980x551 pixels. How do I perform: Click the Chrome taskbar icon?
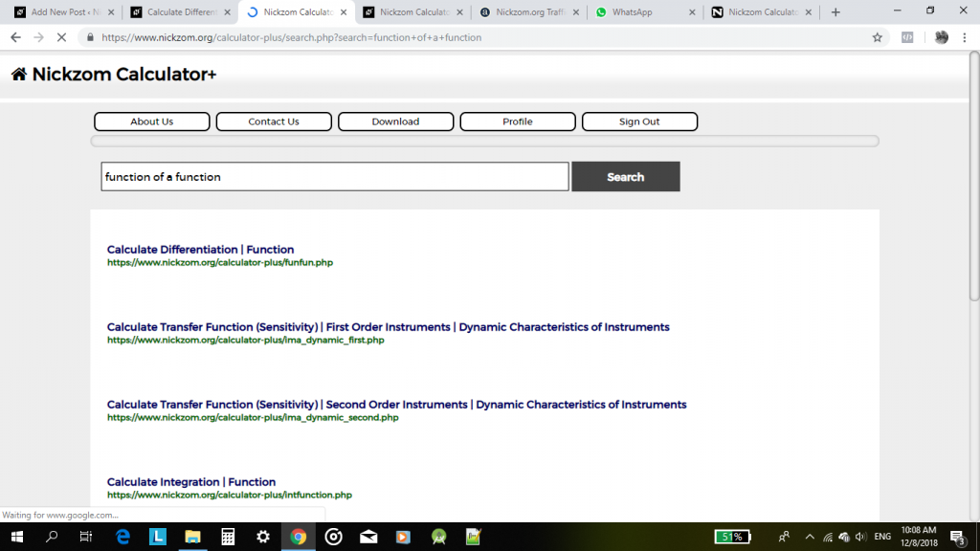(299, 537)
